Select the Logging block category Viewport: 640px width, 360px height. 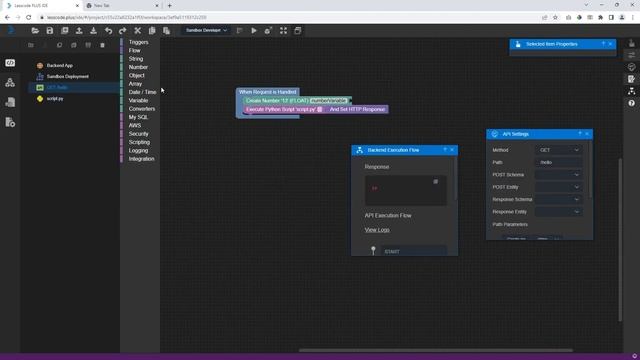click(138, 151)
